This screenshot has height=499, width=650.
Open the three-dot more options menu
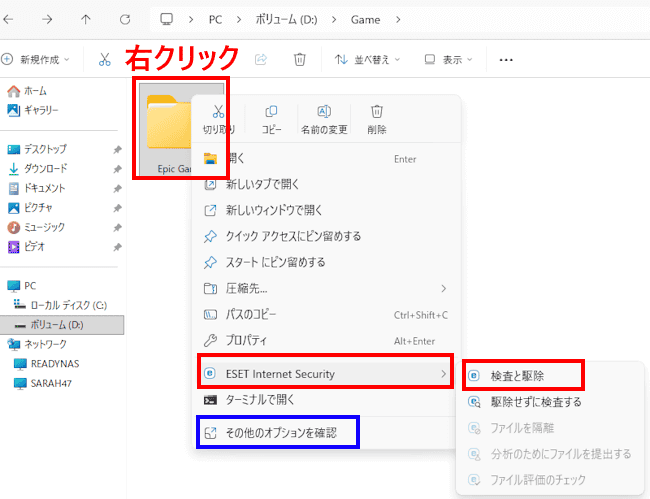[x=506, y=60]
